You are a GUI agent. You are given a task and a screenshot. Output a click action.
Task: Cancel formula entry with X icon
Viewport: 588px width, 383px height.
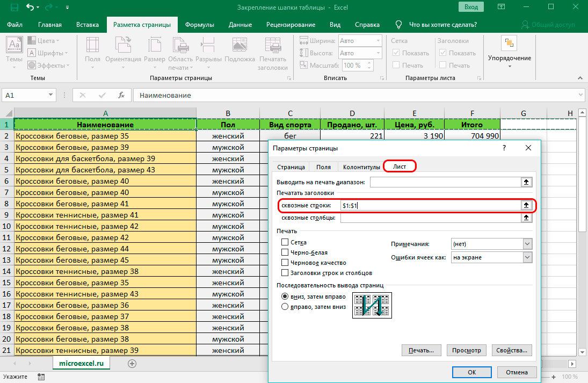pos(83,95)
